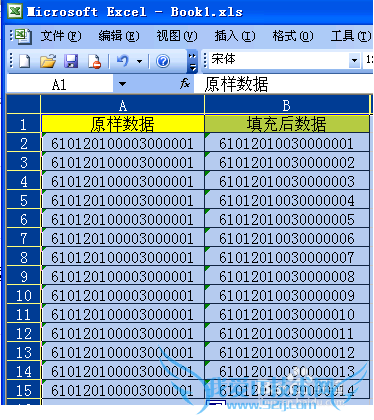The height and width of the screenshot is (420, 374).
Task: Click the Permission document icon
Action: point(94,61)
